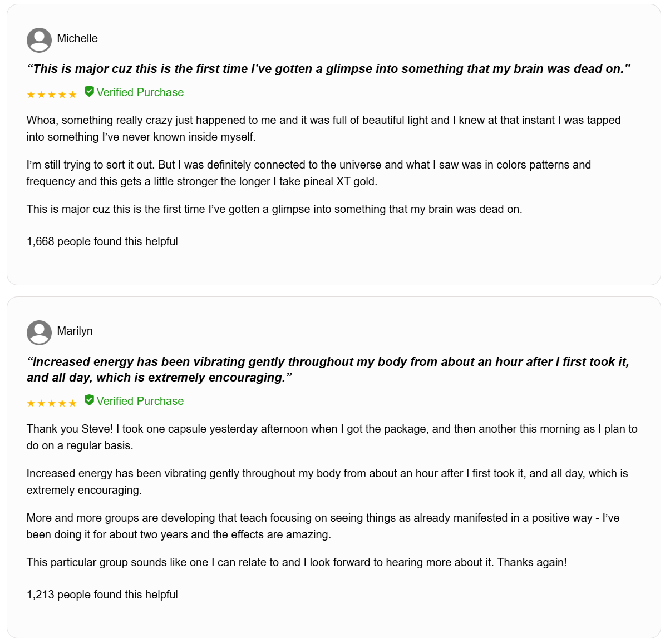Click the reviewer name Michelle
The height and width of the screenshot is (644, 670).
pos(77,38)
